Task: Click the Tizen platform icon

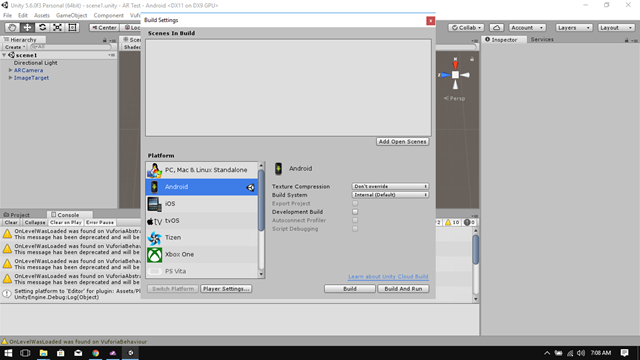Action: [x=155, y=238]
